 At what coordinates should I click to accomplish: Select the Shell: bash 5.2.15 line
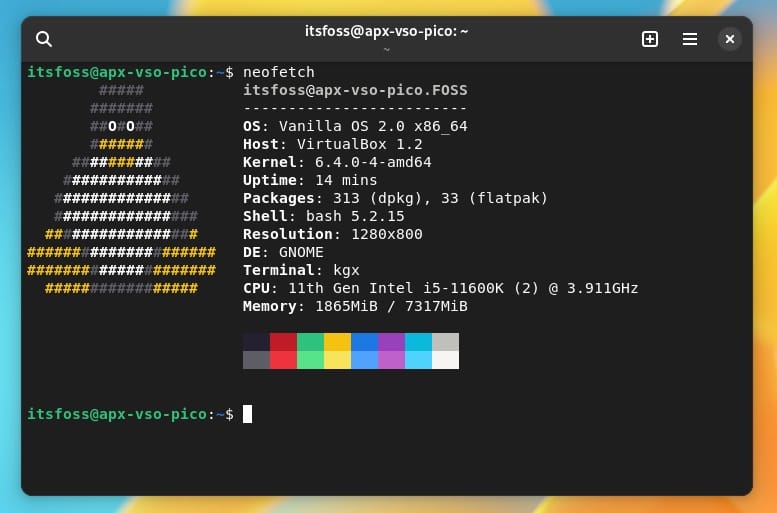(324, 216)
